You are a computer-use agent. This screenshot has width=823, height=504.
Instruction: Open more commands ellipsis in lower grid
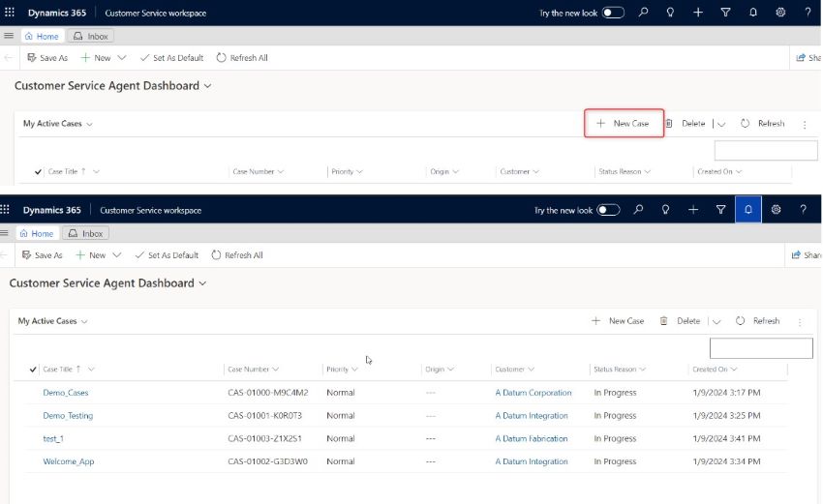[x=800, y=322]
